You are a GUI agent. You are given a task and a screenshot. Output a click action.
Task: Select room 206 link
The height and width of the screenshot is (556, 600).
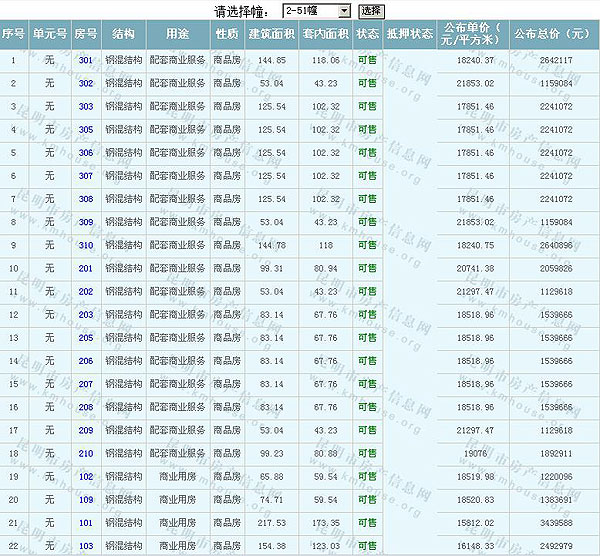86,361
